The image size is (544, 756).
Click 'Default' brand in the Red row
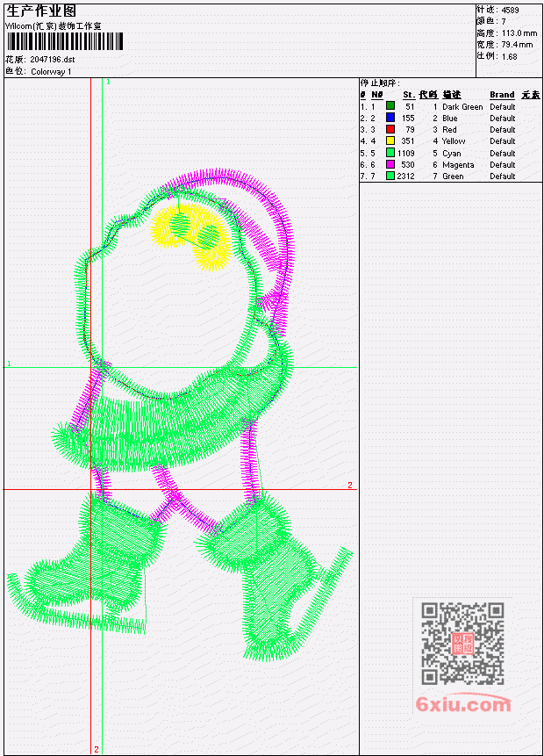click(x=503, y=130)
